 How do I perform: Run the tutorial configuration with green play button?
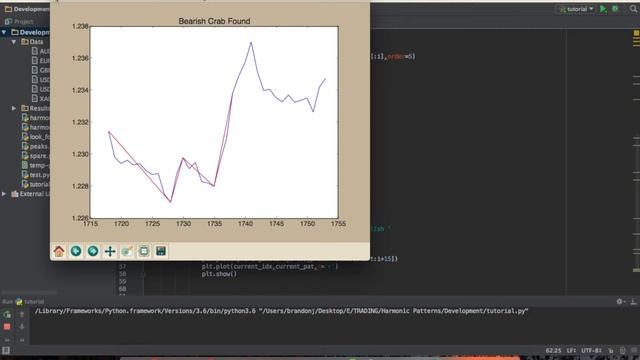[603, 9]
